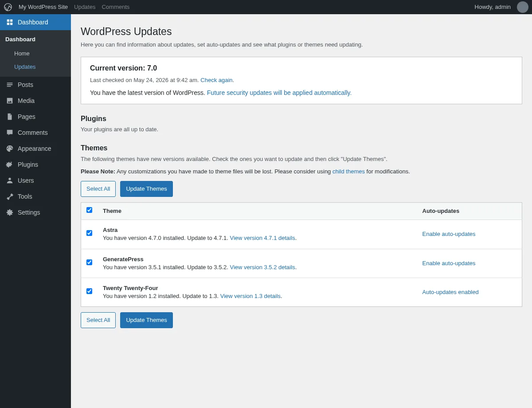Image resolution: width=532 pixels, height=408 pixels.
Task: View version 1.3 details link
Action: 250,296
